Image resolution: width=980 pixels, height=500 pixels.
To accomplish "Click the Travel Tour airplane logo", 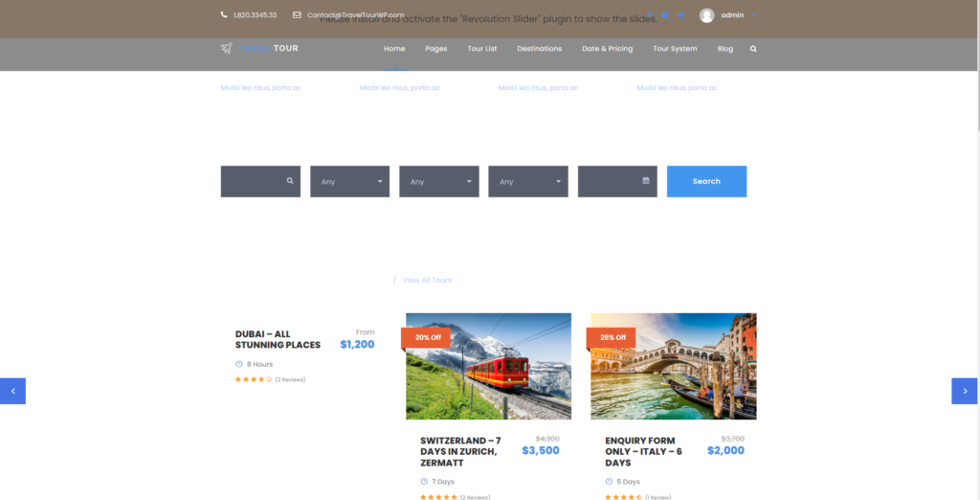I will [x=226, y=49].
